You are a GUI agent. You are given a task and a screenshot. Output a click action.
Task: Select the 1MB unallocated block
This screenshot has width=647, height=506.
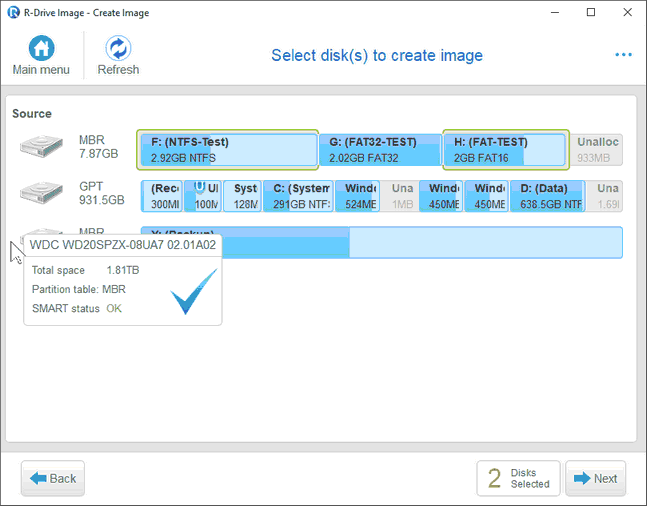tap(400, 196)
